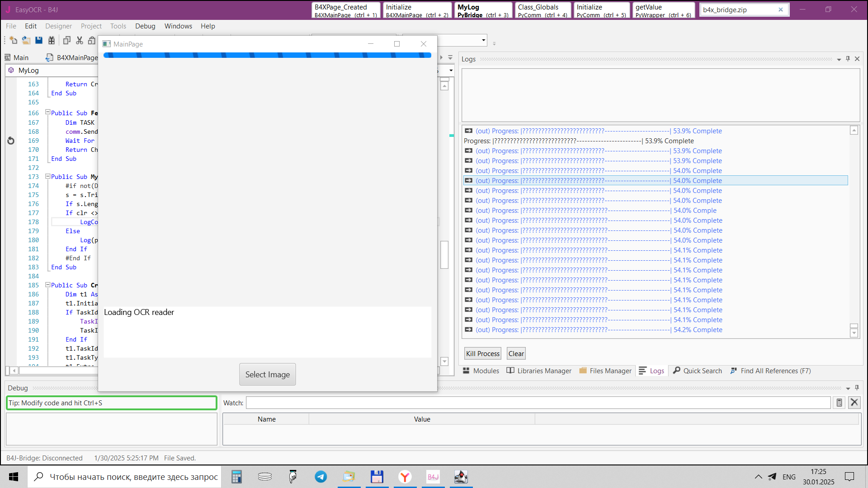868x488 pixels.
Task: Click the calculator icon beside Watch field
Action: coord(839,403)
